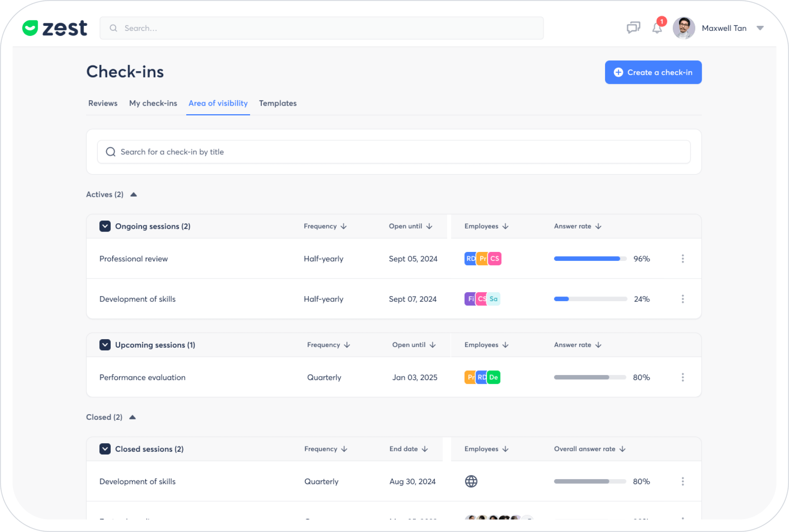Click the 96% answer rate progress bar
The width and height of the screenshot is (789, 532).
(x=590, y=259)
